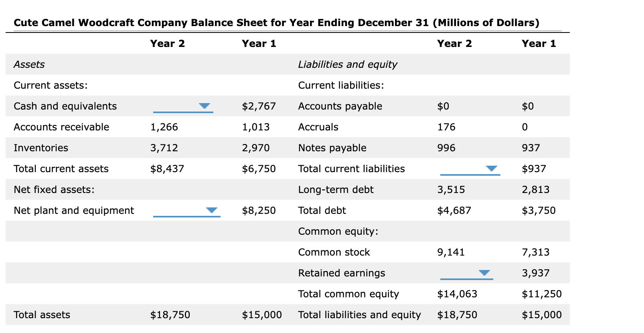Click the 'Common equity:' label
Viewport: 644px width, 333px height.
click(338, 231)
